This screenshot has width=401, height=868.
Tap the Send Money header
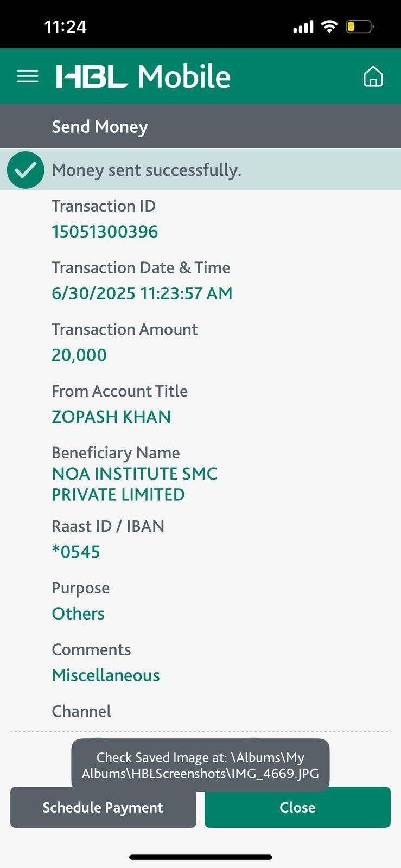[100, 127]
